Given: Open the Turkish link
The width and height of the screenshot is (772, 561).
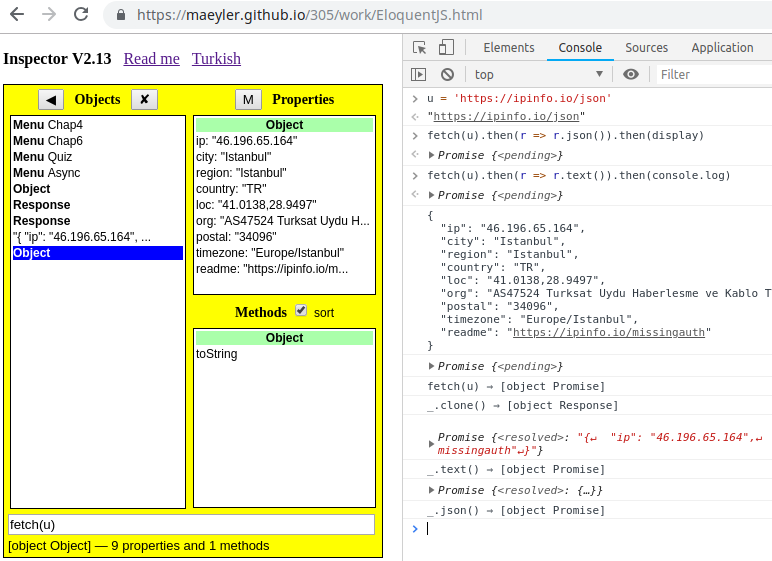Looking at the screenshot, I should 216,59.
